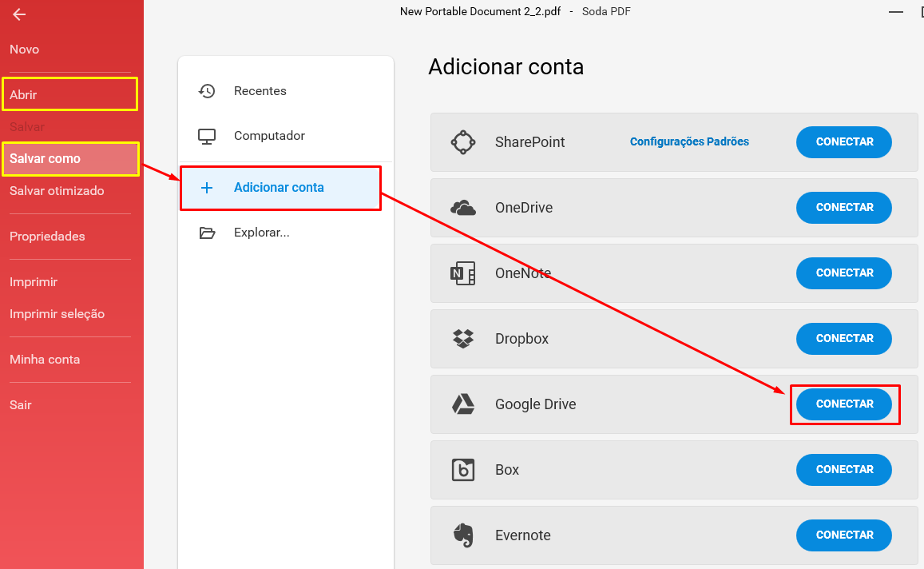924x569 pixels.
Task: Open the Novo menu item
Action: (x=24, y=50)
